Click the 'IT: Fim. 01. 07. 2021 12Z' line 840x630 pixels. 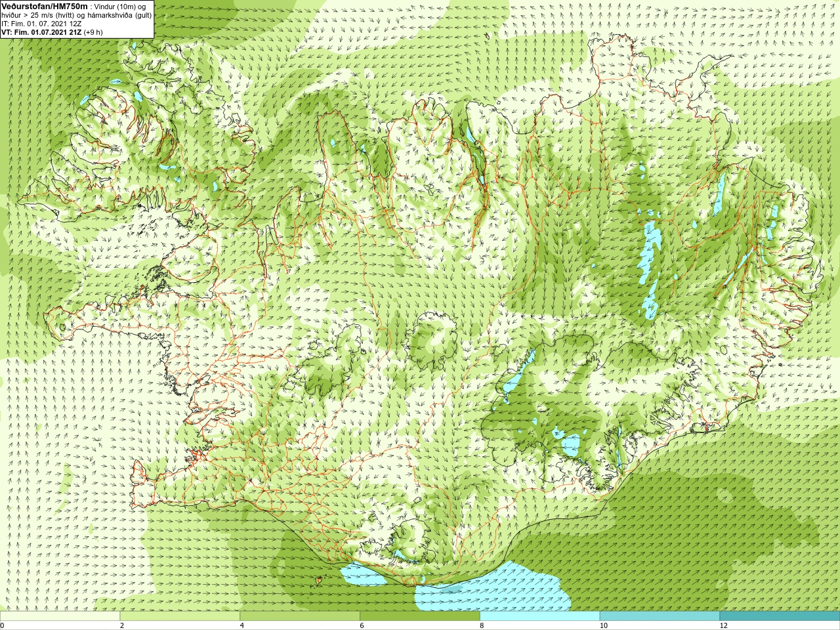click(x=41, y=24)
